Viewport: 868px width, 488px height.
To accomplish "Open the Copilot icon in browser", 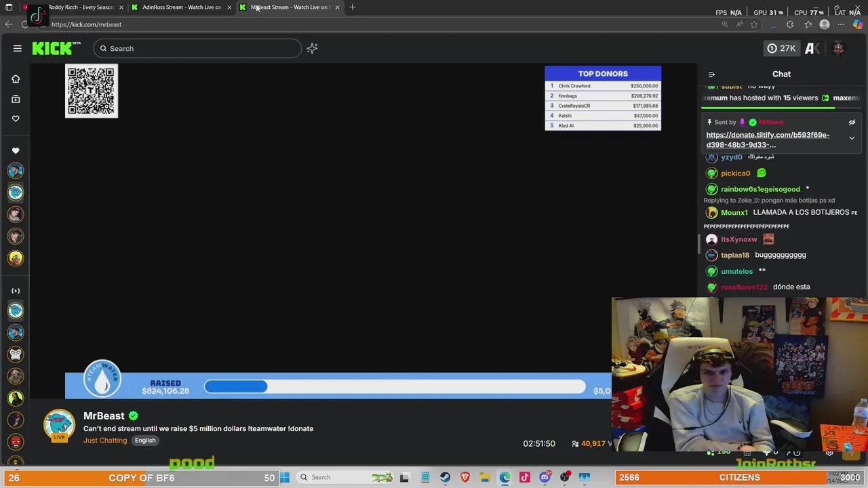I will coord(858,25).
